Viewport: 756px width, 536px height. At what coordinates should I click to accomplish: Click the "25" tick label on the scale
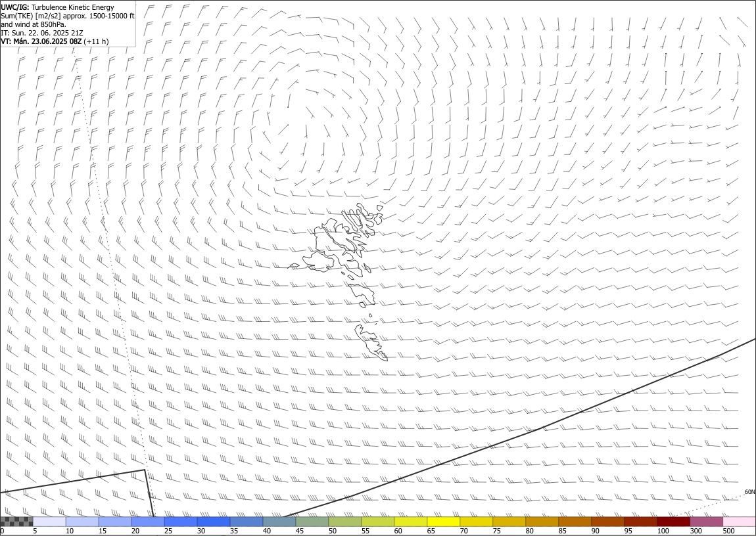[x=168, y=531]
